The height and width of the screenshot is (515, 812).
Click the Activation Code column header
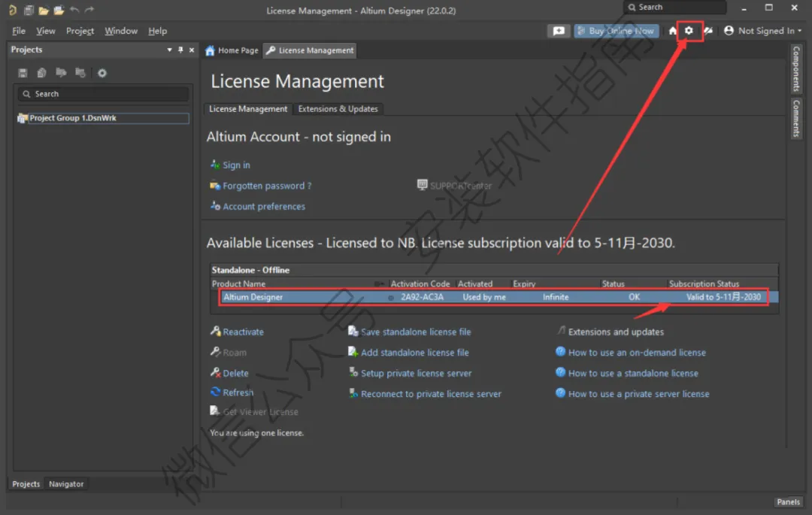click(x=420, y=283)
